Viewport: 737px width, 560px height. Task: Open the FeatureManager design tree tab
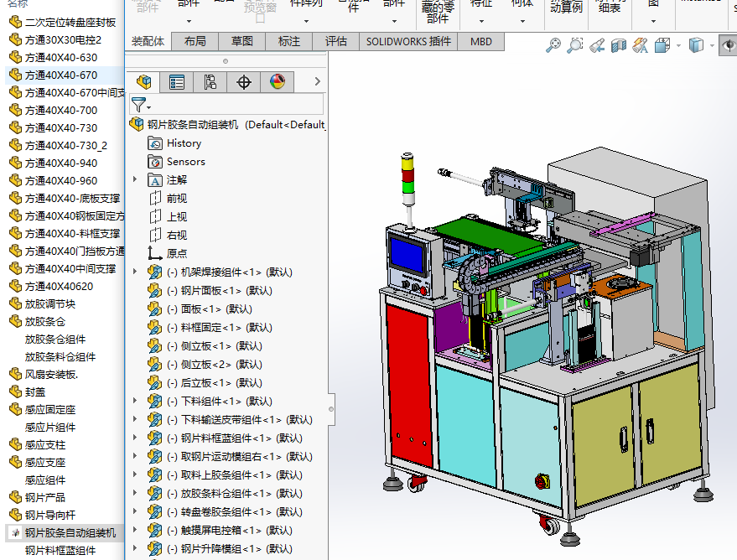[x=144, y=81]
